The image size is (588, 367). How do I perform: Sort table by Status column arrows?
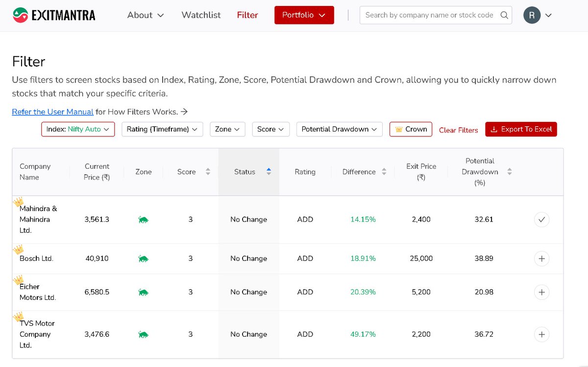tap(269, 172)
